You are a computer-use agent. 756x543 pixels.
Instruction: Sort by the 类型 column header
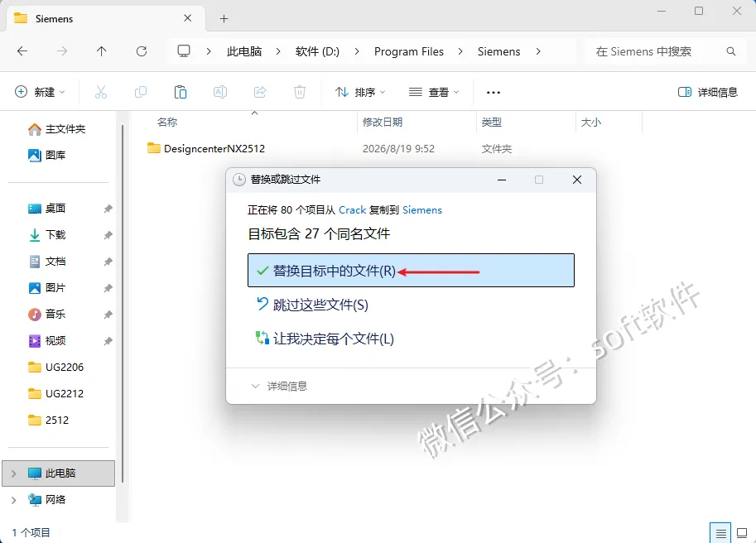(x=491, y=123)
